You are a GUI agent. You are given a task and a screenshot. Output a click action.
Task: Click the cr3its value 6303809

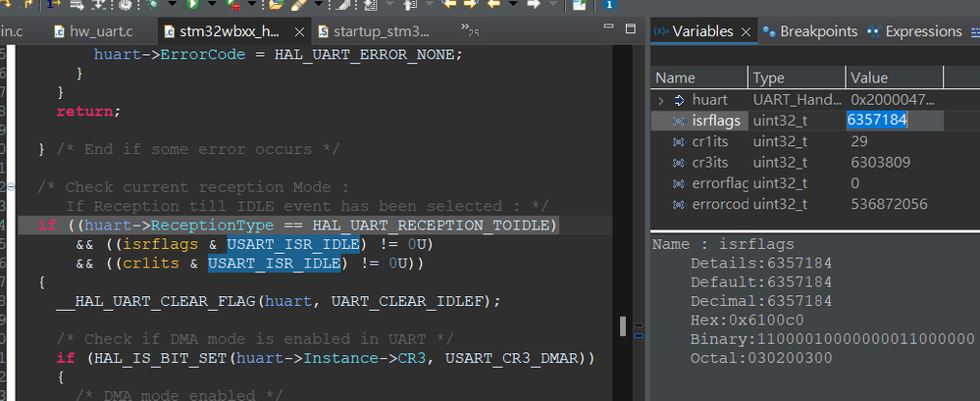click(x=880, y=163)
